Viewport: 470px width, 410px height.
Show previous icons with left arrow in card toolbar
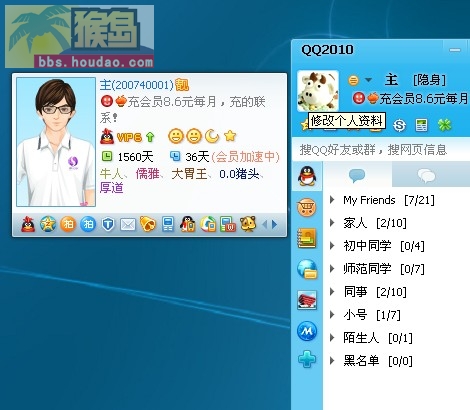(x=265, y=225)
